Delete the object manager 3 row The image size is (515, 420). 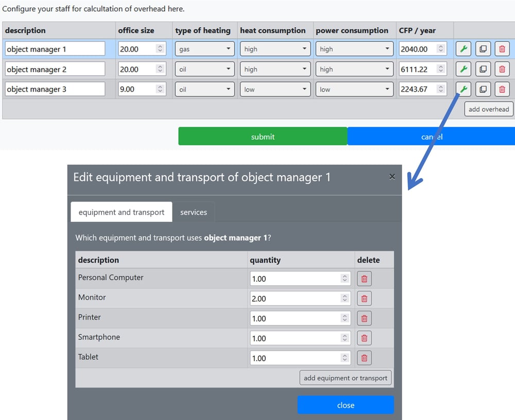[502, 89]
